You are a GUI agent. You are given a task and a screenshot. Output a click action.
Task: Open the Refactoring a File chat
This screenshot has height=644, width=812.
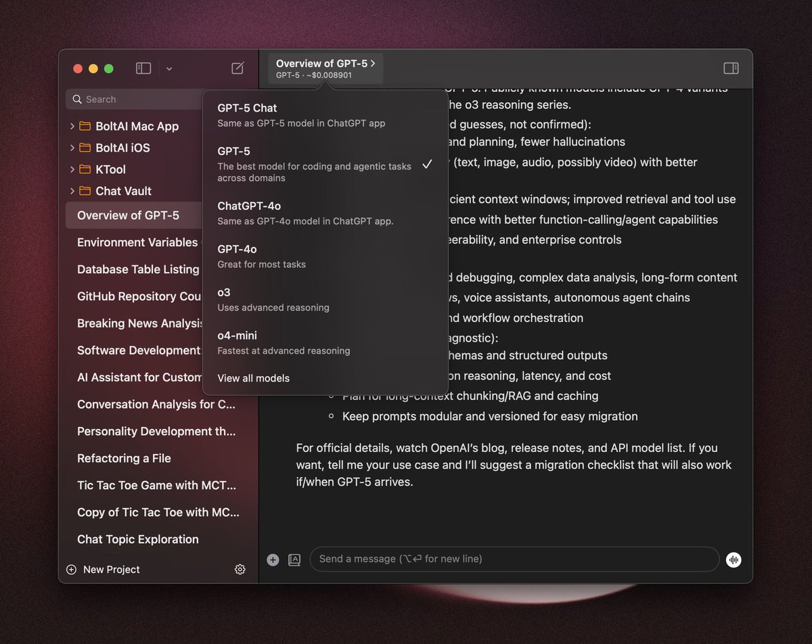[x=124, y=459]
